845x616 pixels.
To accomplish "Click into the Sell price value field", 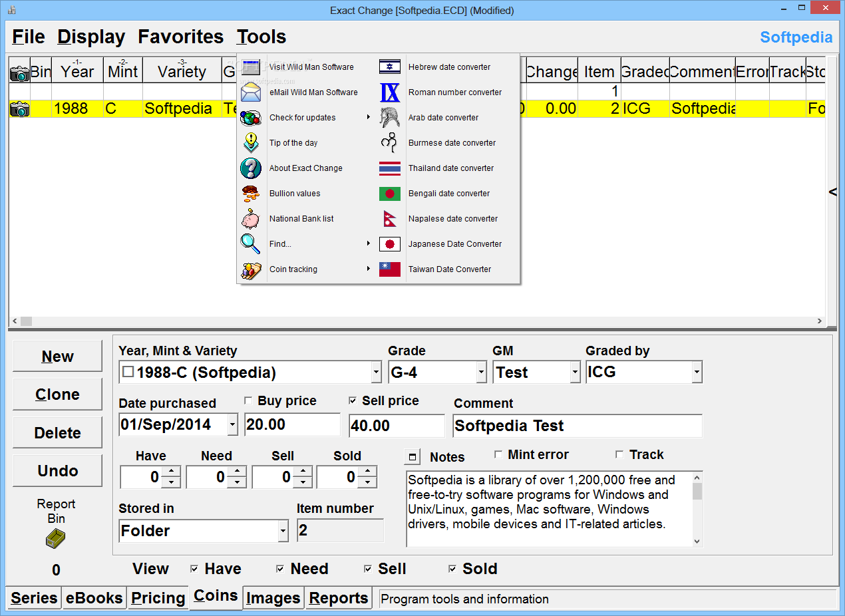I will tap(397, 426).
